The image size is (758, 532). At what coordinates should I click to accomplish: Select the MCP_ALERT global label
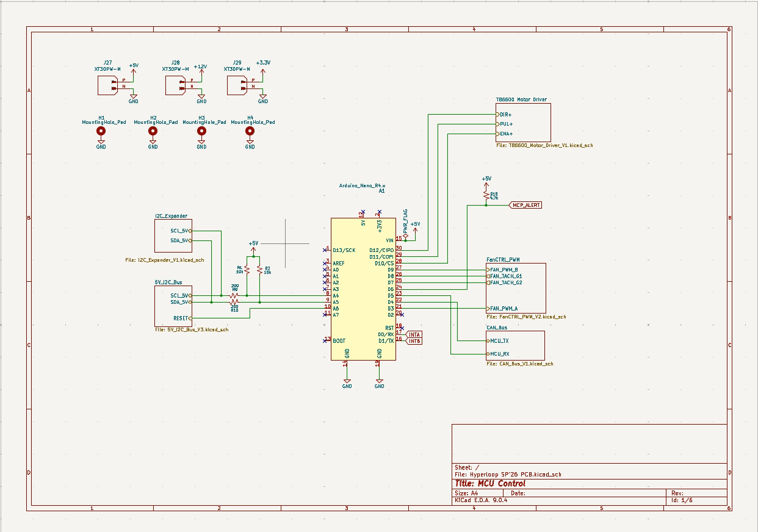tap(525, 205)
